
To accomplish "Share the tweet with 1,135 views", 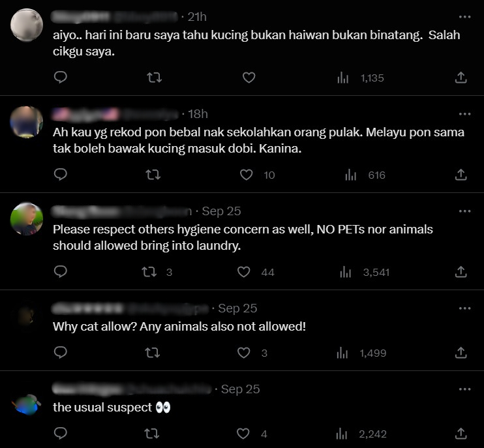I will [461, 78].
